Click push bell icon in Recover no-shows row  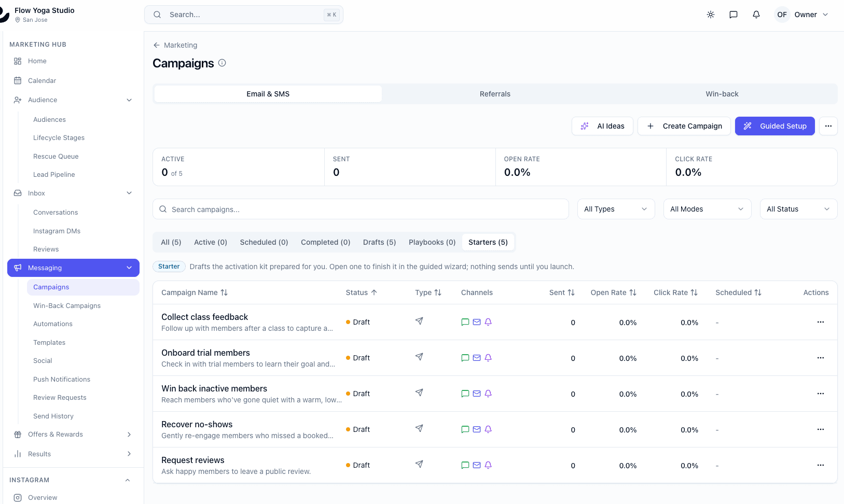488,429
